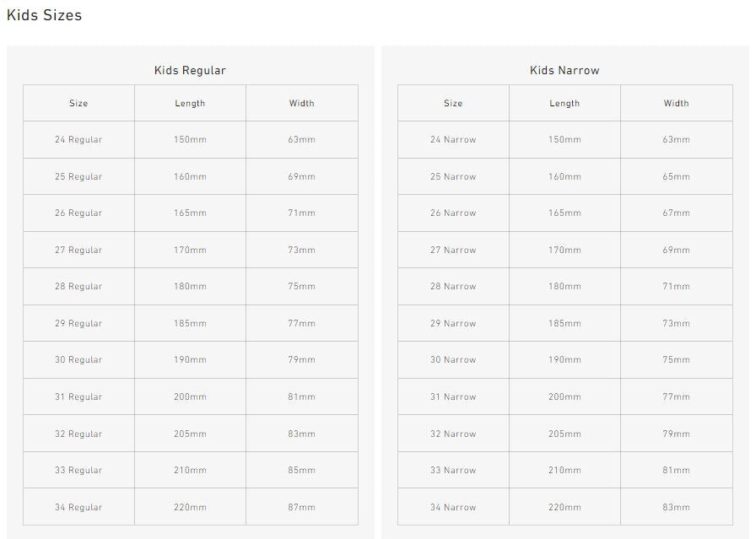756x539 pixels.
Task: Click the Width header in Kids Narrow table
Action: pyautogui.click(x=676, y=103)
